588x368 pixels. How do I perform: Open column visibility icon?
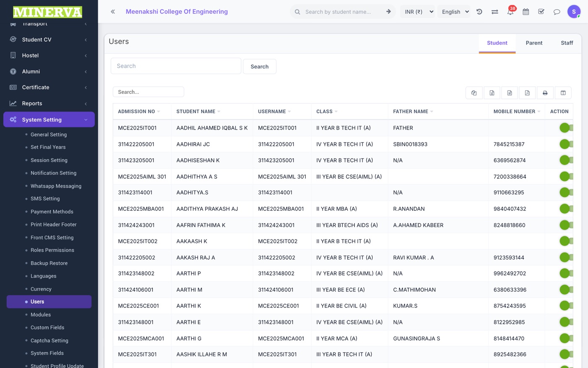[563, 93]
